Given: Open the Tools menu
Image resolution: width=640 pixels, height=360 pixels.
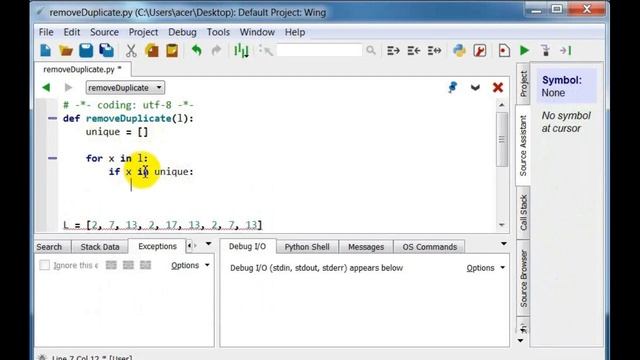Looking at the screenshot, I should [x=218, y=32].
